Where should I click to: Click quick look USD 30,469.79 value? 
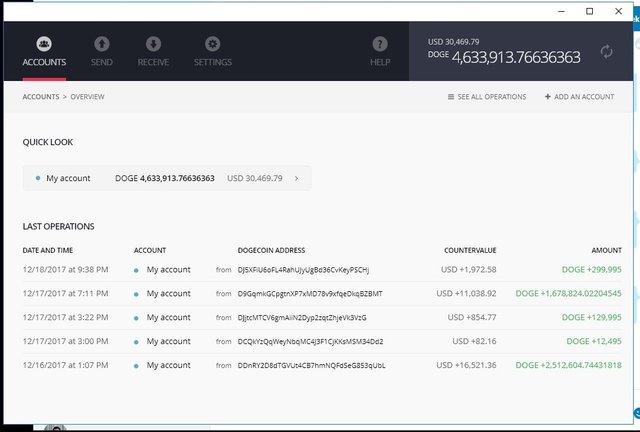tap(255, 178)
